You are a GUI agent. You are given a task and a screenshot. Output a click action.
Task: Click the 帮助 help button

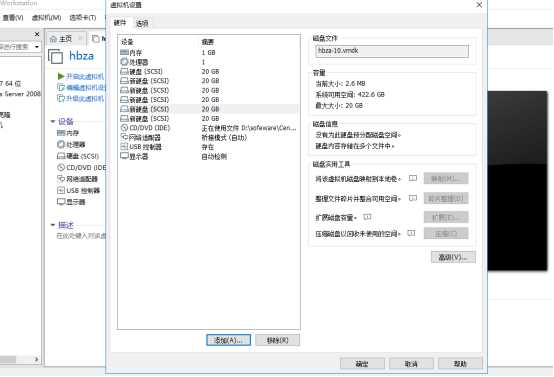pos(460,364)
